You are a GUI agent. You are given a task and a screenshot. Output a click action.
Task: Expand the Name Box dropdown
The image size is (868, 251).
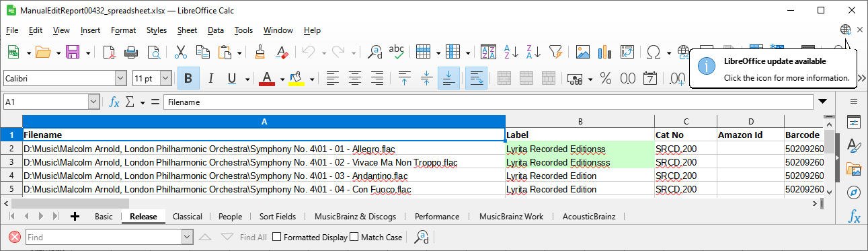pos(93,102)
